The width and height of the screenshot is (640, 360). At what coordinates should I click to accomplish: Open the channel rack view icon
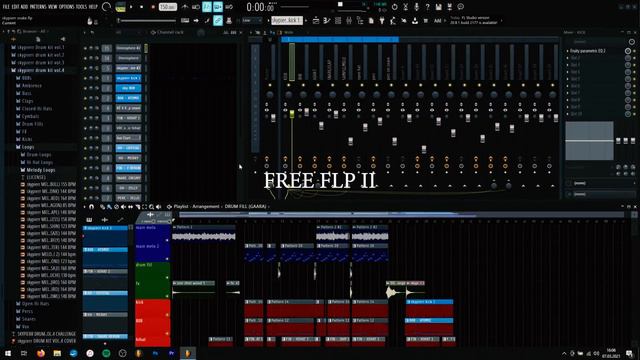(x=338, y=20)
